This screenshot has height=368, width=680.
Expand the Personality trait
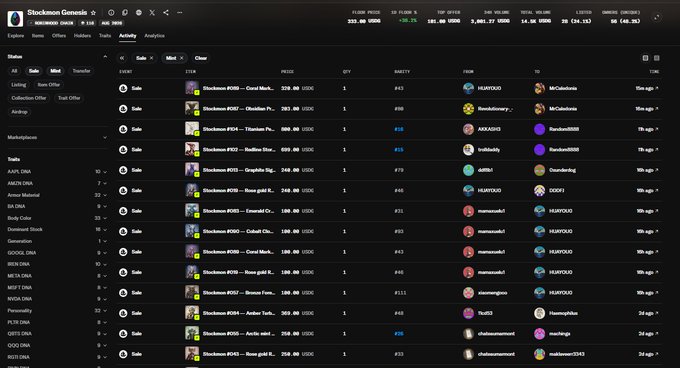pos(56,310)
